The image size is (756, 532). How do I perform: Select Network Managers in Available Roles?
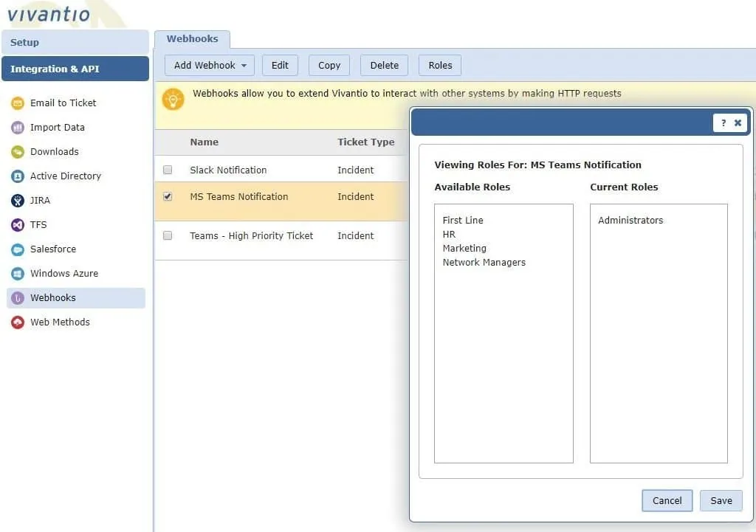coord(484,262)
